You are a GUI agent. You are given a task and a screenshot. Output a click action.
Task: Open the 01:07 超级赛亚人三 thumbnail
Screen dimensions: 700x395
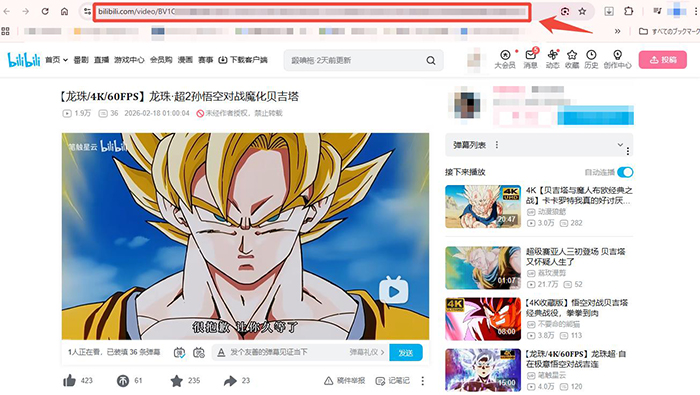click(x=483, y=268)
